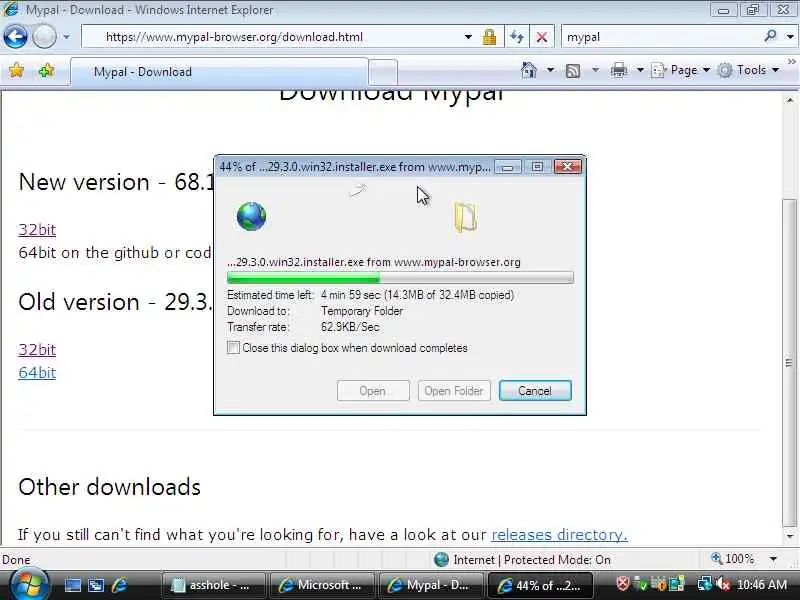
Task: Click the scrollbar up arrow
Action: point(789,100)
